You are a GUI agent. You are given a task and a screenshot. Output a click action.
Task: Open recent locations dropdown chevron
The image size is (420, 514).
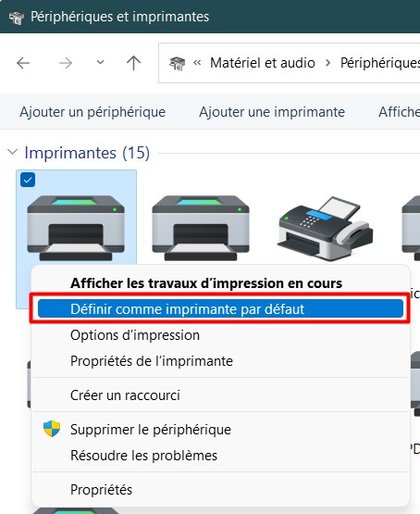(x=100, y=62)
